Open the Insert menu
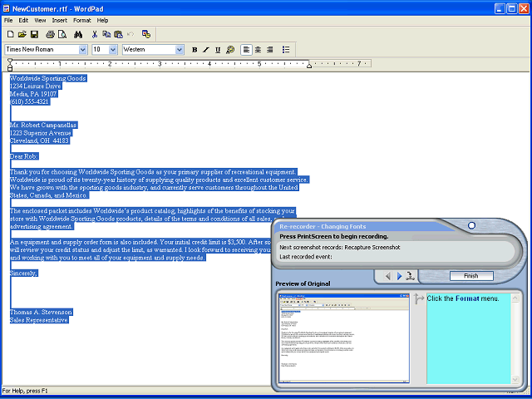 (x=60, y=20)
